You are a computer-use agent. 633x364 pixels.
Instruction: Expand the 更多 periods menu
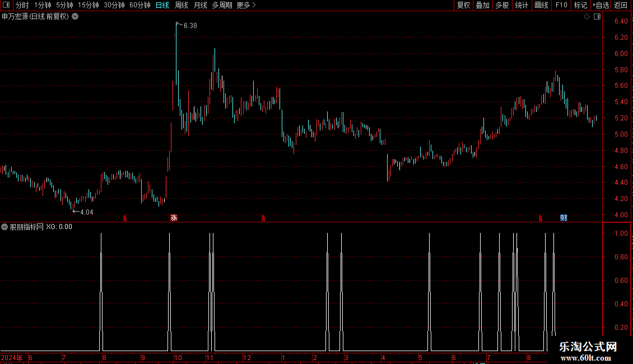pyautogui.click(x=246, y=5)
